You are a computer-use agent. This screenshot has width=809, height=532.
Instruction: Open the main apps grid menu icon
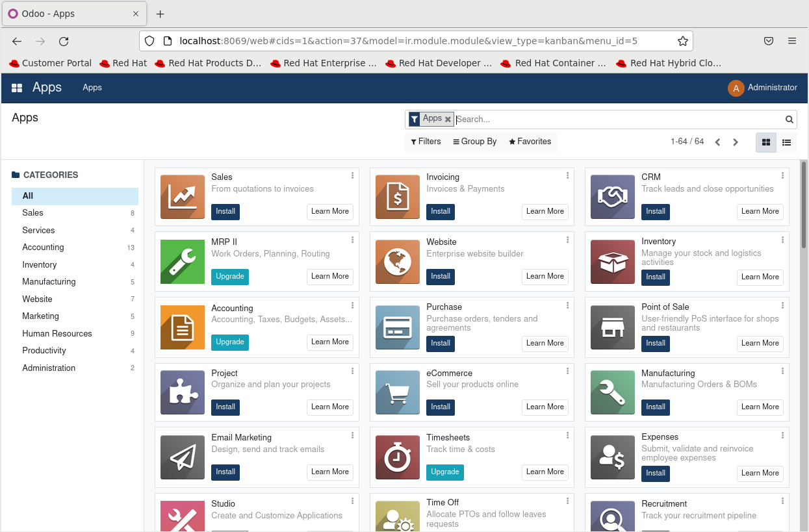pyautogui.click(x=17, y=88)
